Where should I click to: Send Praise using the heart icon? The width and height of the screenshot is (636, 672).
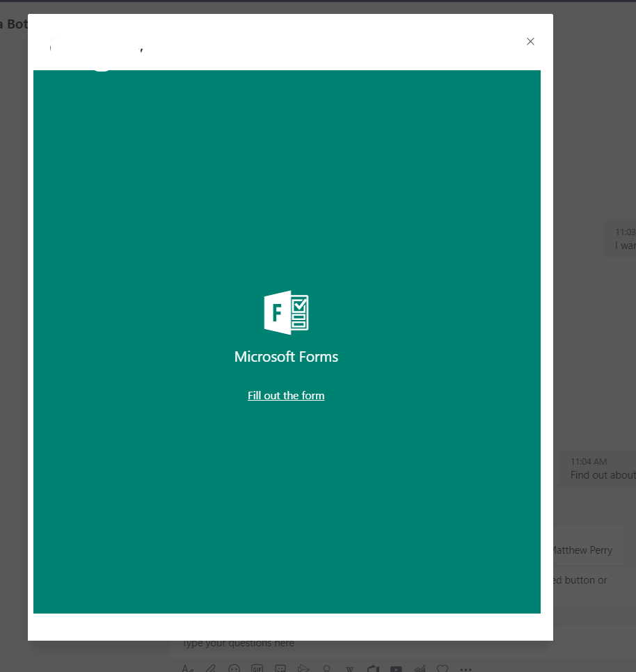pyautogui.click(x=443, y=668)
